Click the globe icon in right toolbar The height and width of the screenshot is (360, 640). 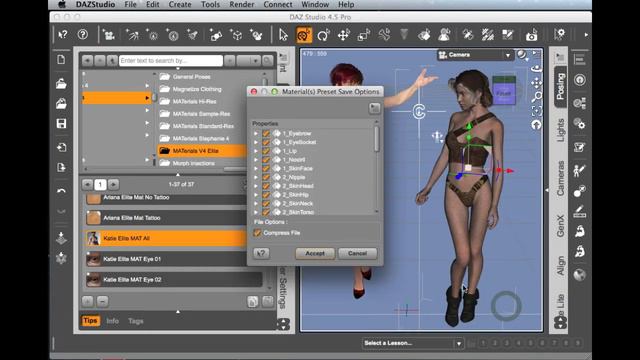pyautogui.click(x=580, y=275)
